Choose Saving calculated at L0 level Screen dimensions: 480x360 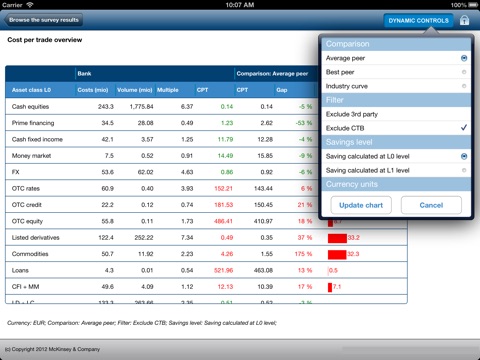(396, 156)
